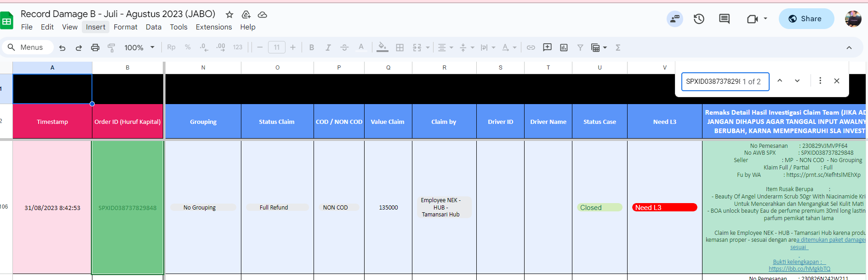Click the redo arrow in toolbar
Viewport: 868px width, 280px height.
click(x=79, y=47)
